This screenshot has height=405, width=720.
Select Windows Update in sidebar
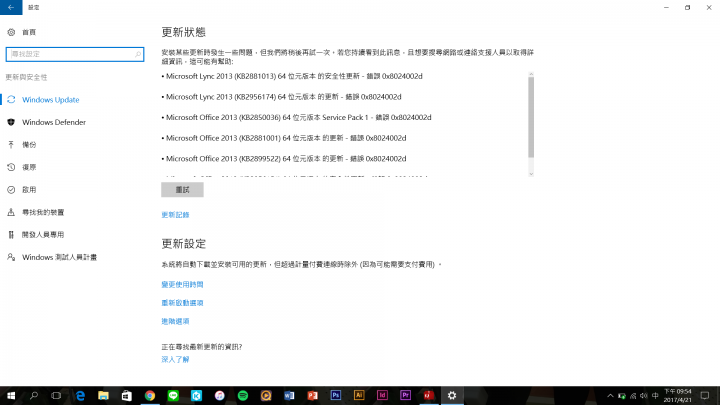pos(51,100)
